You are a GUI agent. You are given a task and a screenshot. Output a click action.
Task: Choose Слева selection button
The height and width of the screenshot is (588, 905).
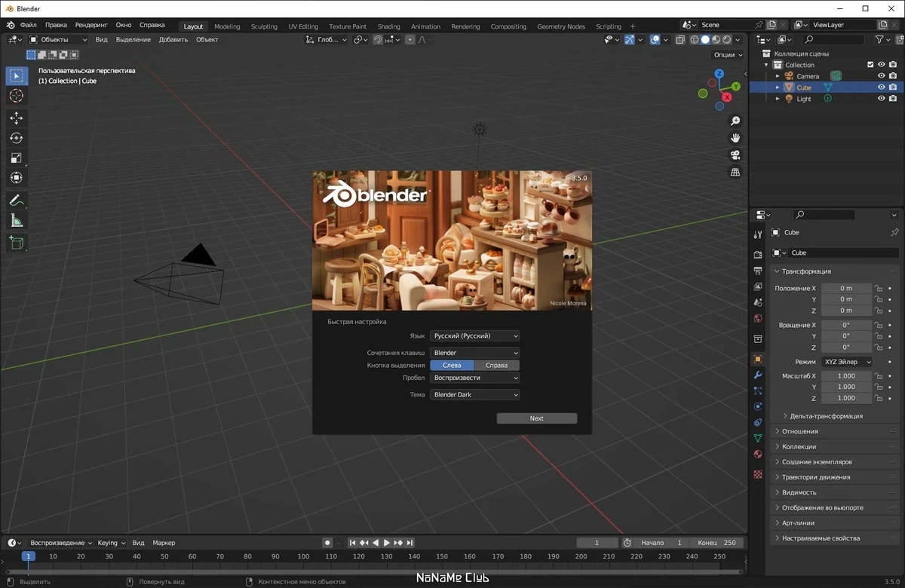coord(452,365)
